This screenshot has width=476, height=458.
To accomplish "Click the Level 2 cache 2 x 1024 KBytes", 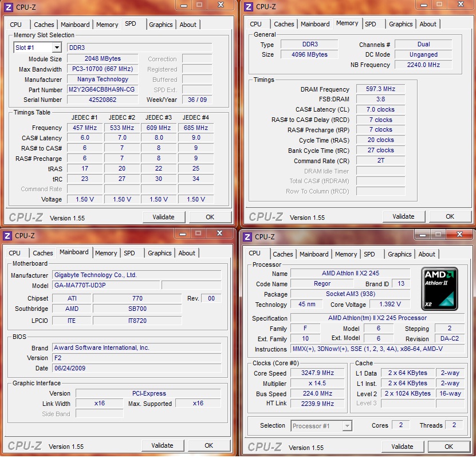I will (408, 393).
